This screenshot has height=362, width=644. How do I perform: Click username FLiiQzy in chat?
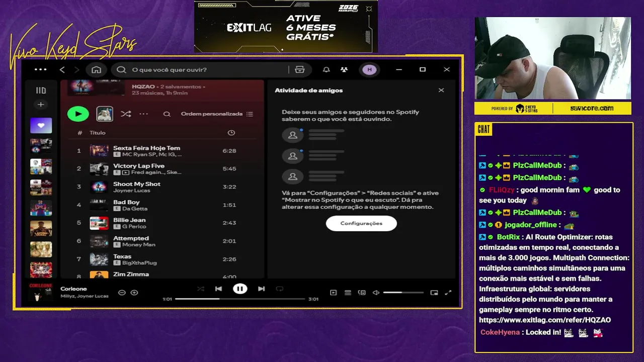[502, 190]
